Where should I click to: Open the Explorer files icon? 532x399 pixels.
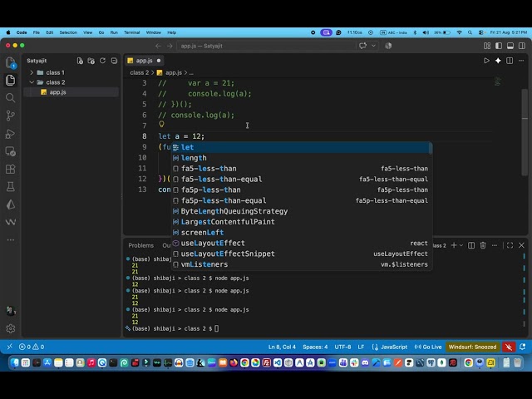(11, 80)
